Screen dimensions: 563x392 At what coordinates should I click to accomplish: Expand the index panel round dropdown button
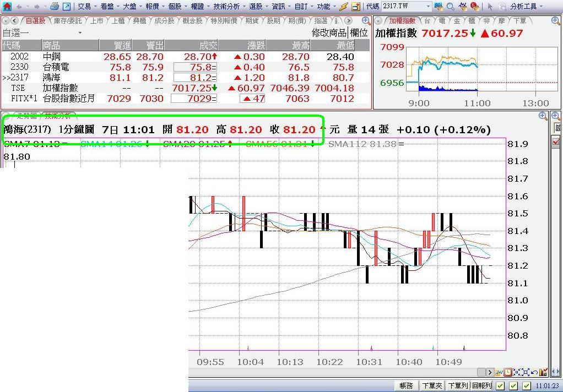(x=378, y=21)
